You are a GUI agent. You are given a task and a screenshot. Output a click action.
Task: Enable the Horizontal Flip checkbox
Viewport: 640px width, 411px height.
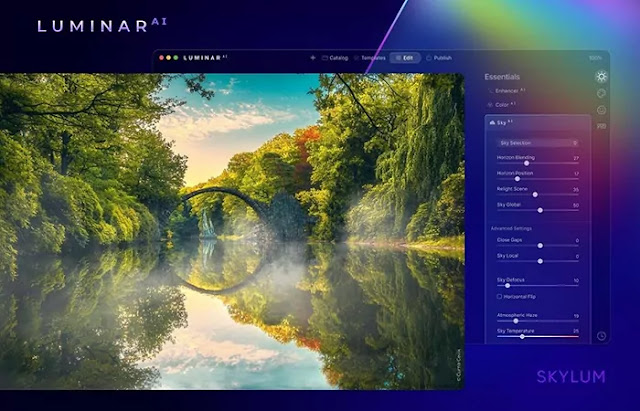(x=499, y=297)
